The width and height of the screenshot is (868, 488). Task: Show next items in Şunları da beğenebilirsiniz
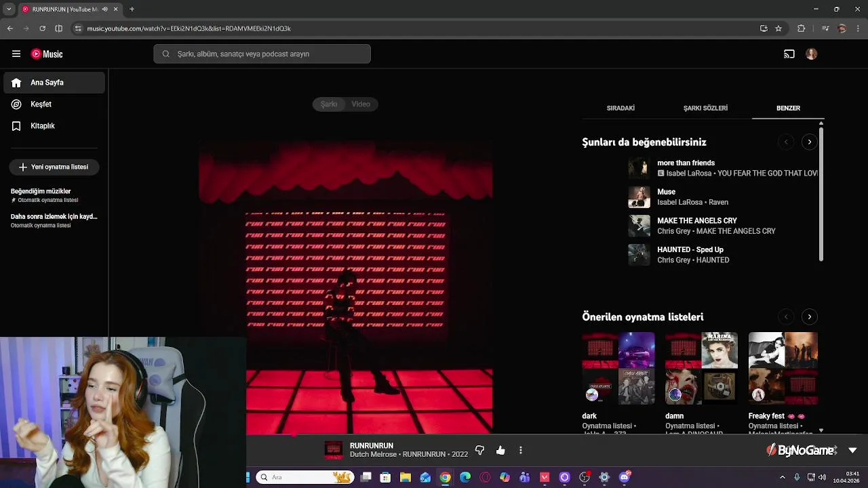pyautogui.click(x=809, y=142)
